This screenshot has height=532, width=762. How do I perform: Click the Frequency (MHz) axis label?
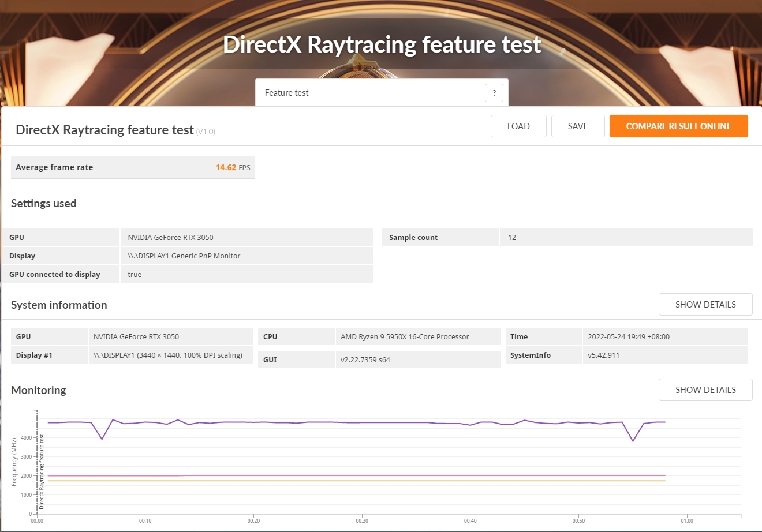(x=14, y=462)
